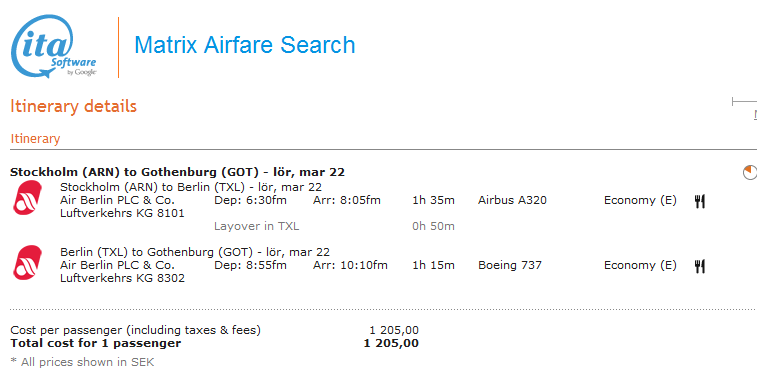Click the Layover in TXL text
The width and height of the screenshot is (757, 369).
pos(256,226)
